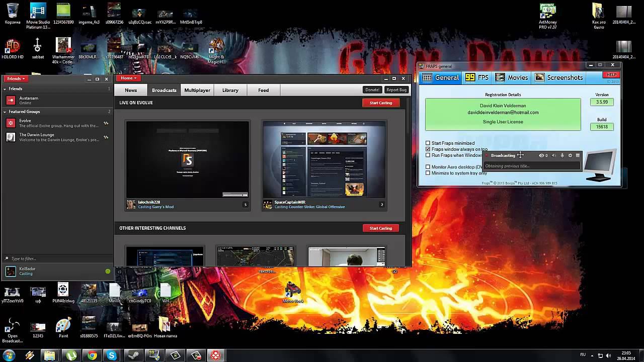Switch to uTorrent in the taskbar
Screen dimensions: 644x362
pyautogui.click(x=71, y=355)
